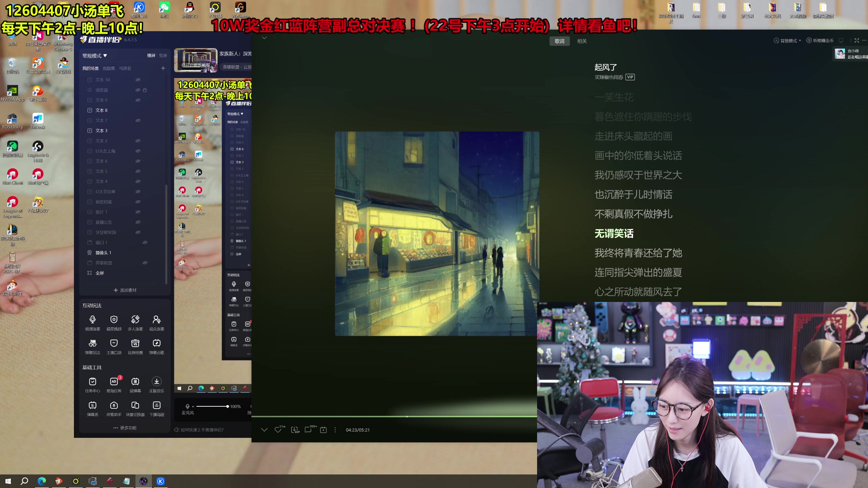This screenshot has width=868, height=488.
Task: Click the 起风了 album cover artwork
Action: tap(437, 234)
